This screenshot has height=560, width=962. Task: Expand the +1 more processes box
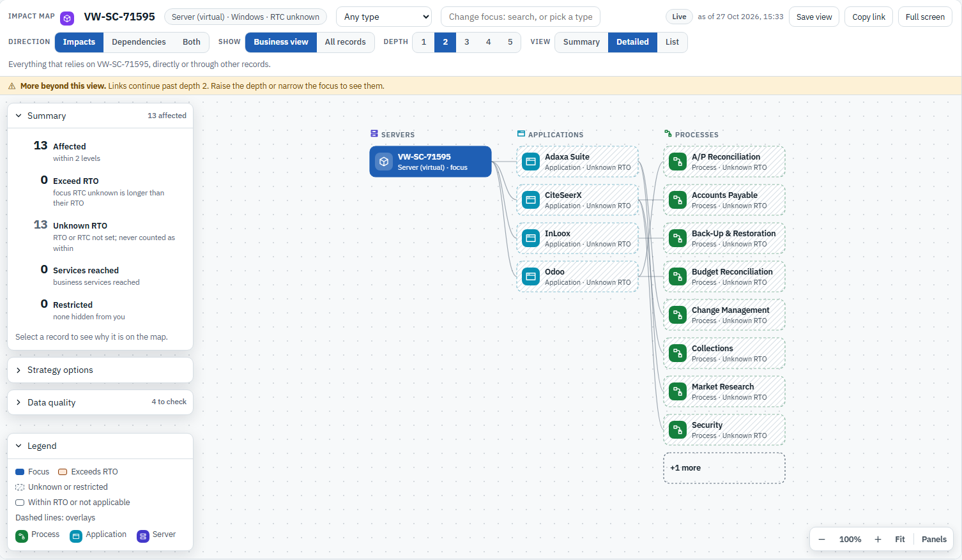click(724, 468)
